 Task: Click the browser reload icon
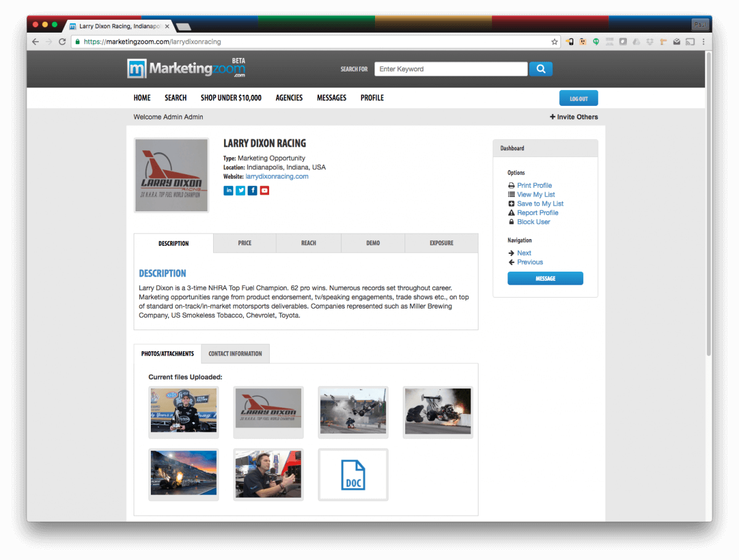click(62, 42)
